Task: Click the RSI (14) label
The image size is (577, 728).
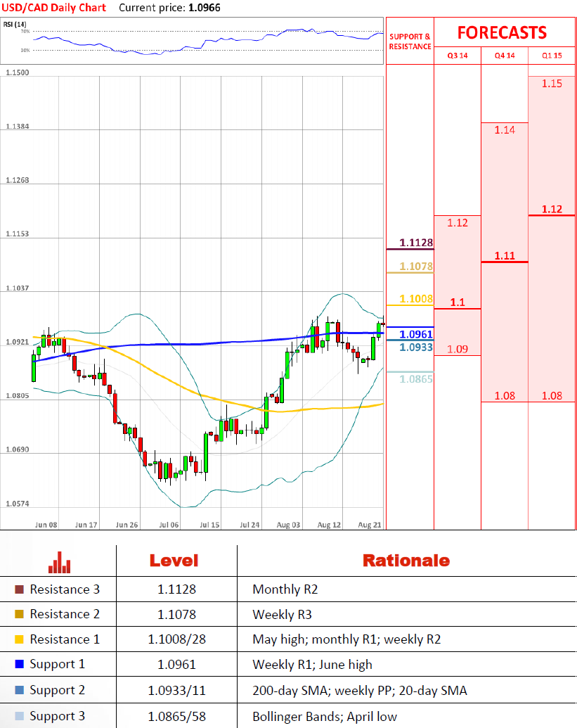Action: [15, 24]
